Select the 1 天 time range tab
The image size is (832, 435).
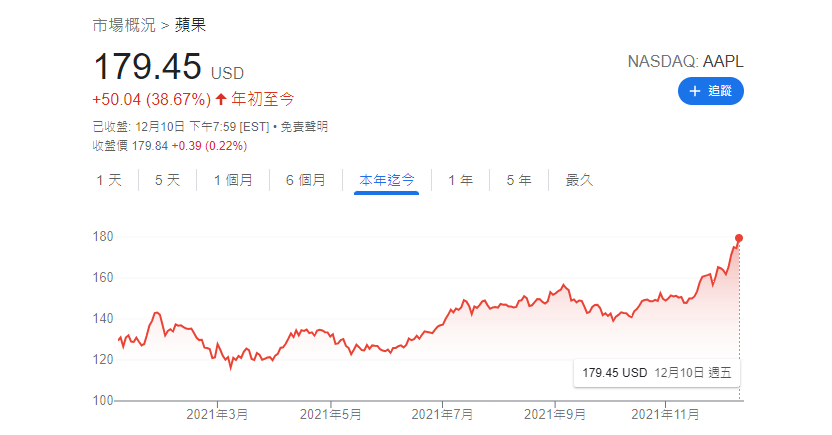(x=109, y=180)
